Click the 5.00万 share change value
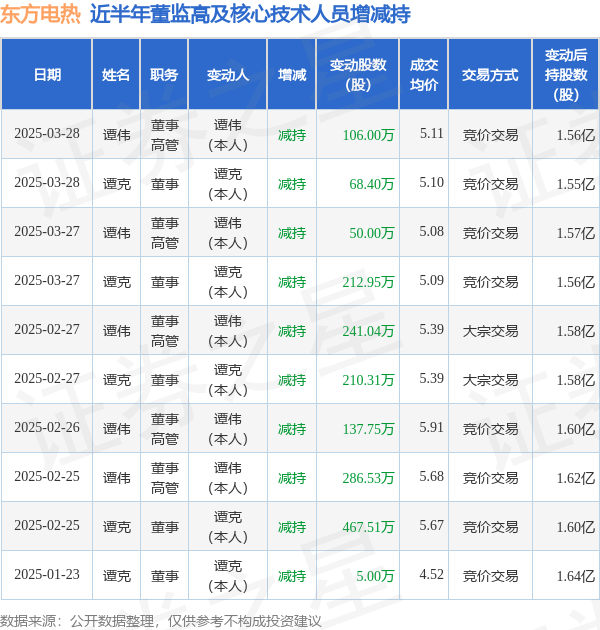 375,576
